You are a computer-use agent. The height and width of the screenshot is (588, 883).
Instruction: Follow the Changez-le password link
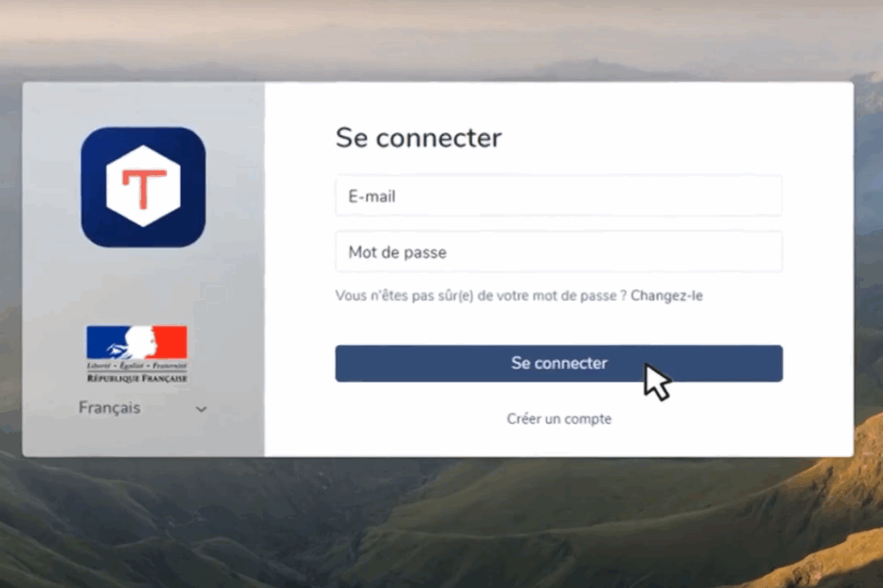pyautogui.click(x=667, y=296)
